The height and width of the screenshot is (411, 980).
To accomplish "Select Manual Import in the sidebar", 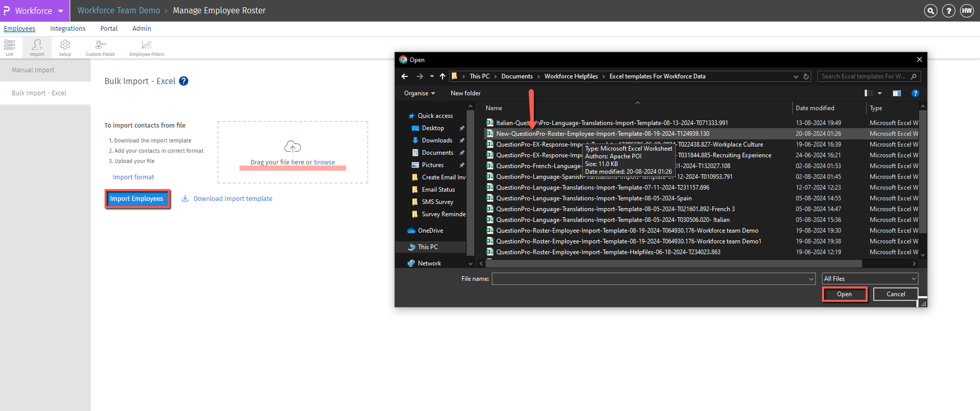I will 33,70.
